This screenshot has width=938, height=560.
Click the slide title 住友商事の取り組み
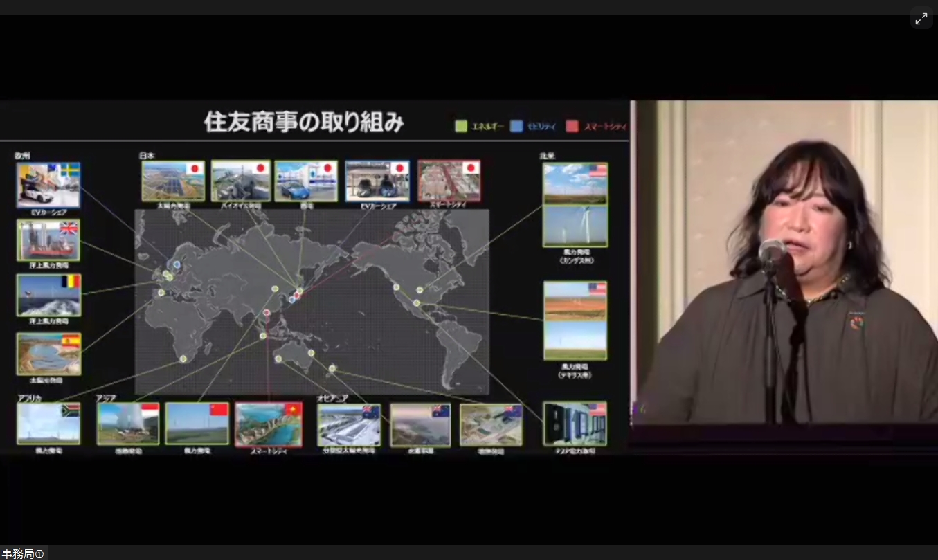click(304, 123)
